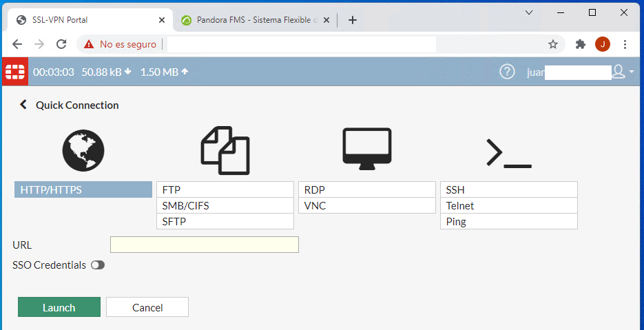Go back using Quick Connection arrow
The height and width of the screenshot is (330, 644).
point(23,105)
